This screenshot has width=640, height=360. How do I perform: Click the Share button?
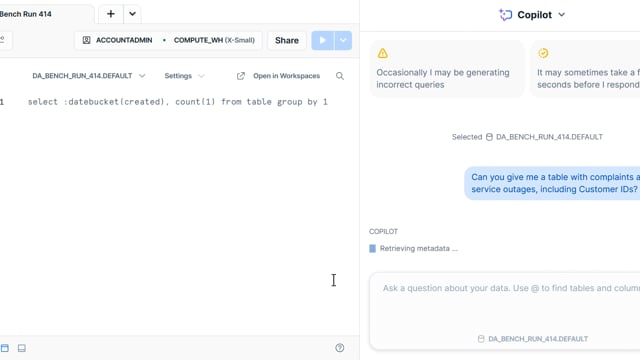(287, 40)
